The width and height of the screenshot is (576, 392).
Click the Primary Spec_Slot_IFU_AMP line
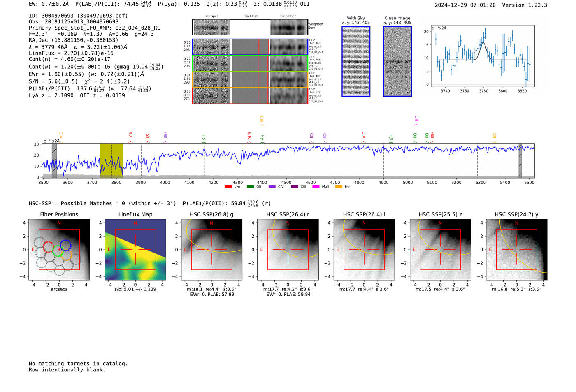coord(94,28)
